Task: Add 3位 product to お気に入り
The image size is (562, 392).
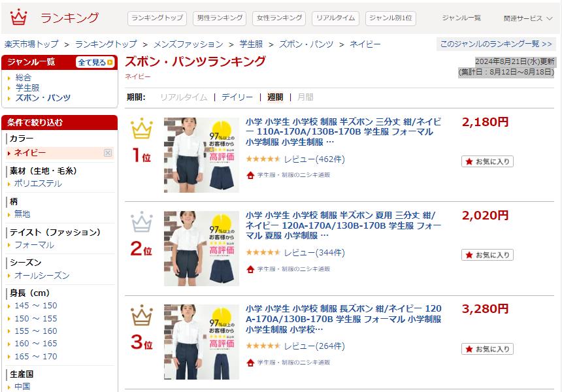Action: (488, 349)
